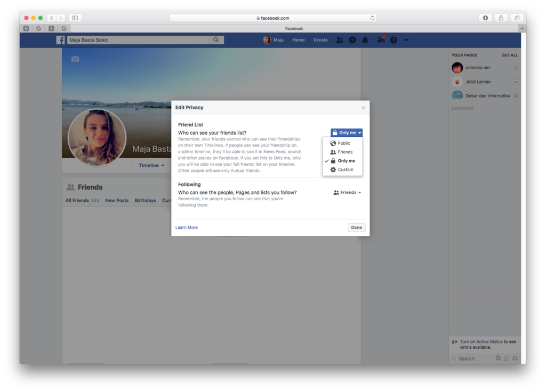
Task: Click the search magnifier button
Action: pyautogui.click(x=216, y=40)
